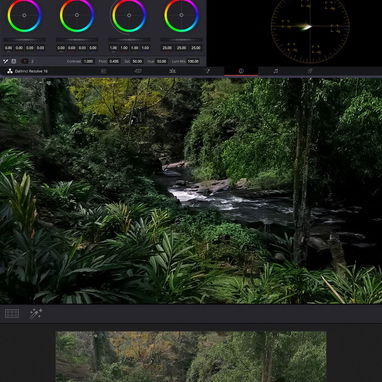The image size is (382, 382).
Task: Select the first Lift value field
Action: coord(8,48)
